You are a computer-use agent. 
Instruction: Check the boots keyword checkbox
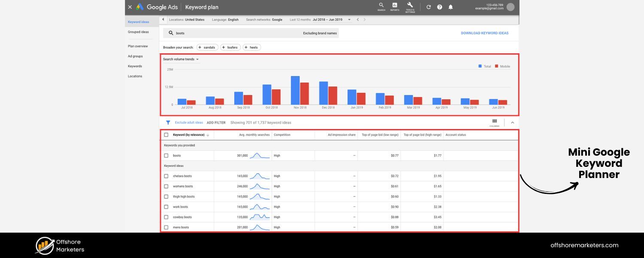166,155
